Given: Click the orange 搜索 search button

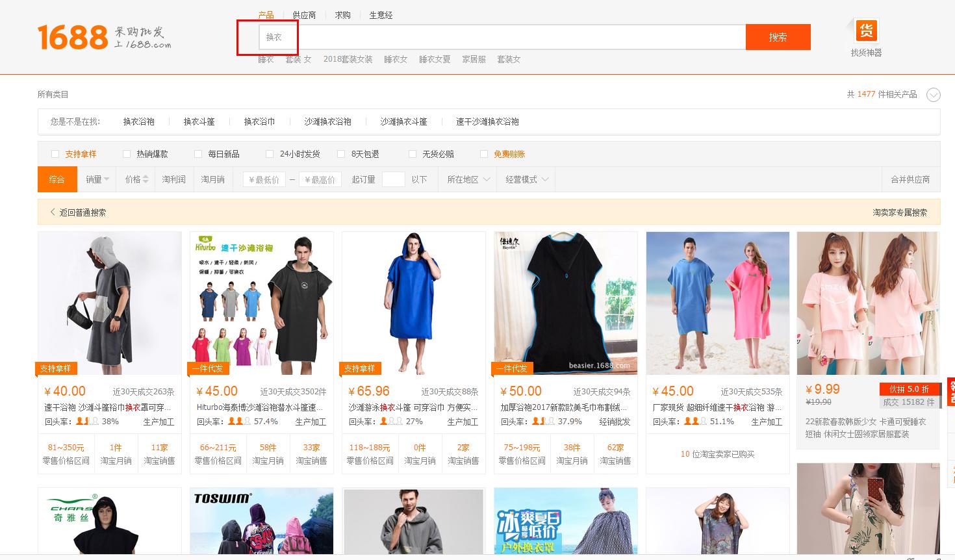Looking at the screenshot, I should pyautogui.click(x=778, y=37).
